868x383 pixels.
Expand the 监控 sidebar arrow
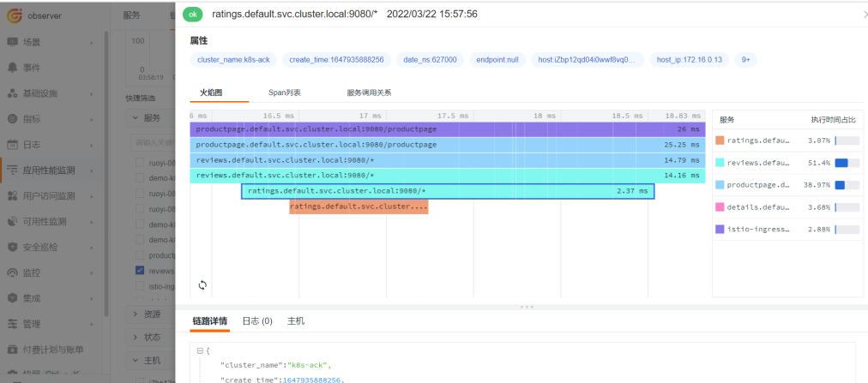pos(93,273)
